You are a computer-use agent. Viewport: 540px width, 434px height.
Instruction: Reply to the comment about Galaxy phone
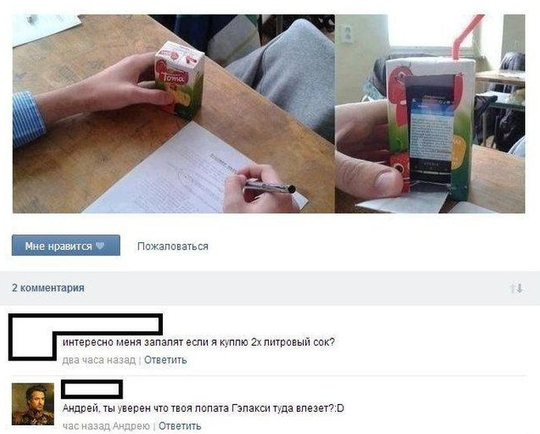tap(180, 426)
